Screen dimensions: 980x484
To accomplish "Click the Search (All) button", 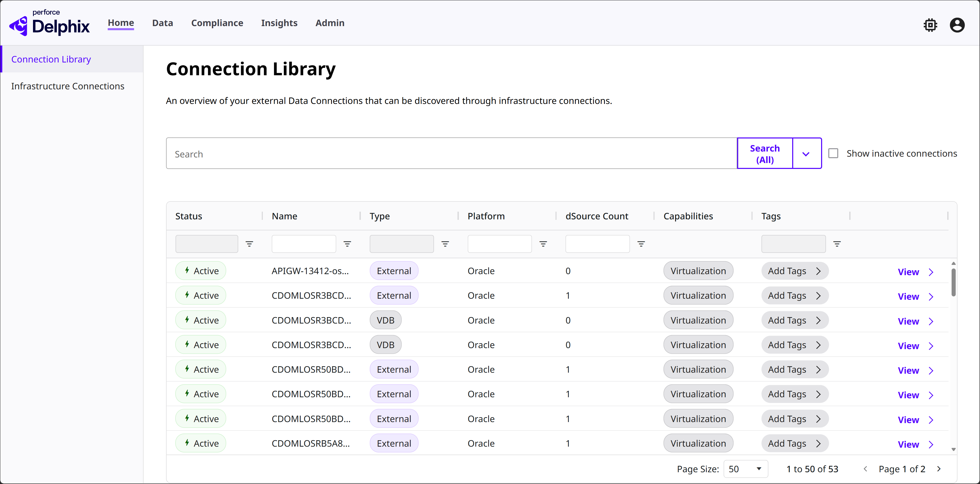I will pos(765,154).
